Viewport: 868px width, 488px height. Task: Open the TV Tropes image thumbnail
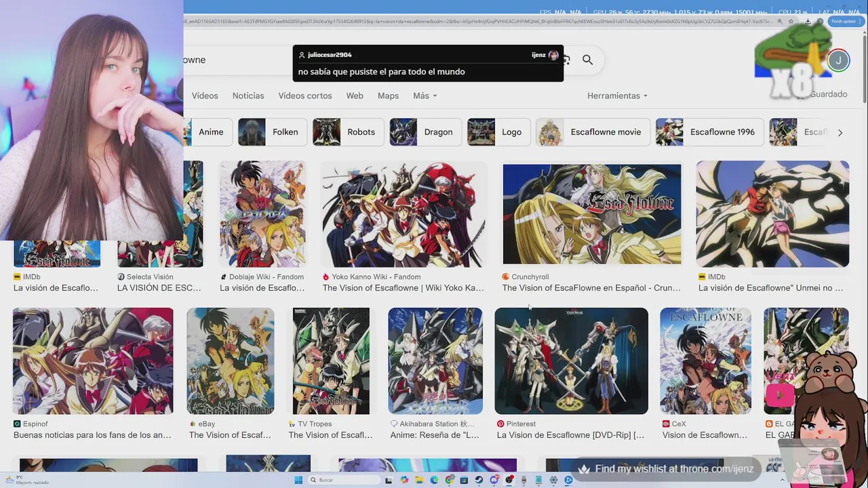click(331, 361)
